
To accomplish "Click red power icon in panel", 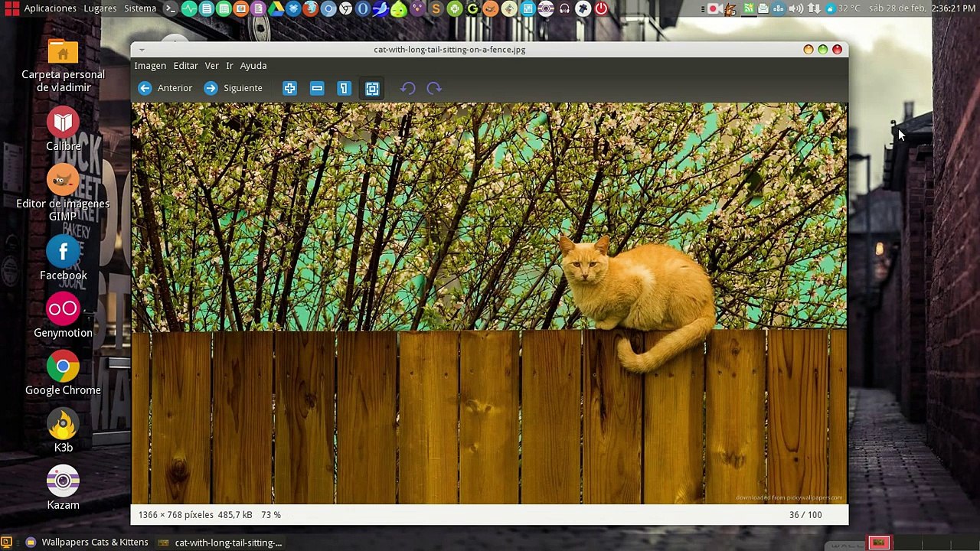I will click(601, 8).
